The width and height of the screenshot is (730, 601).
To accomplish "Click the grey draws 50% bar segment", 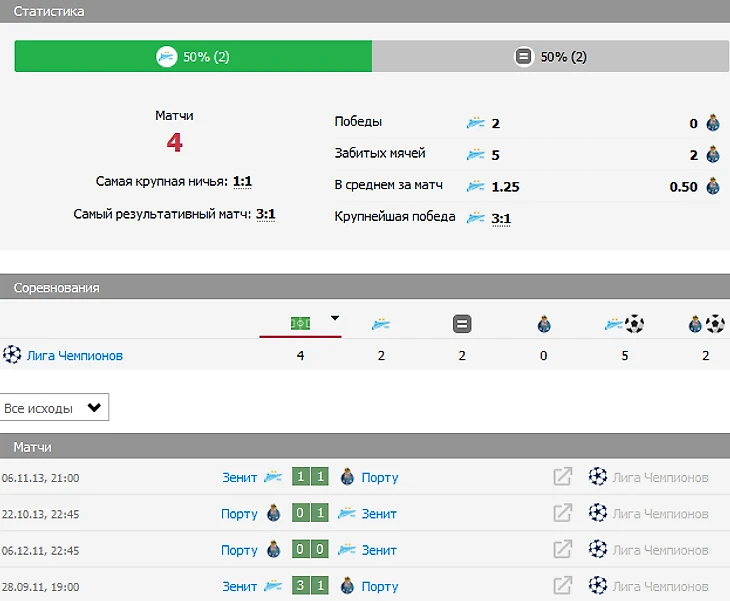I will click(x=550, y=57).
